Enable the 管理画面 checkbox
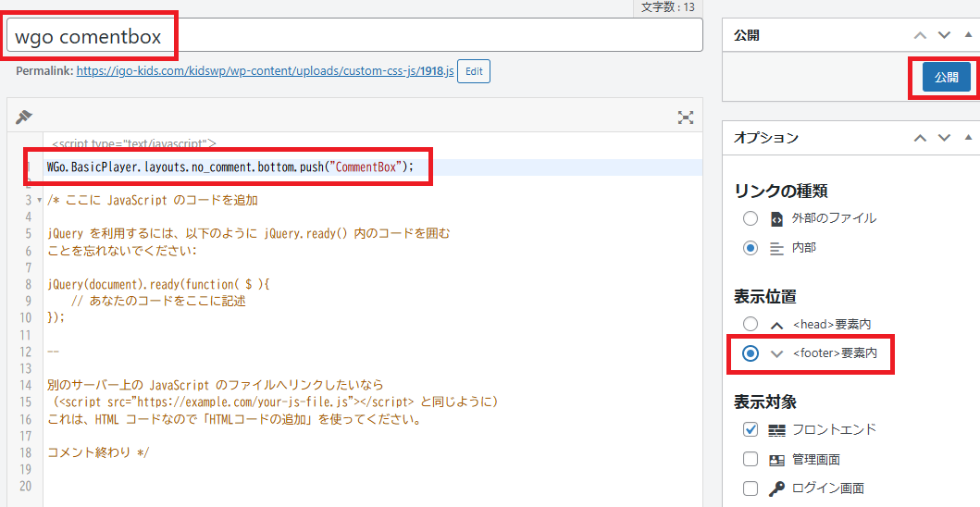 point(750,460)
